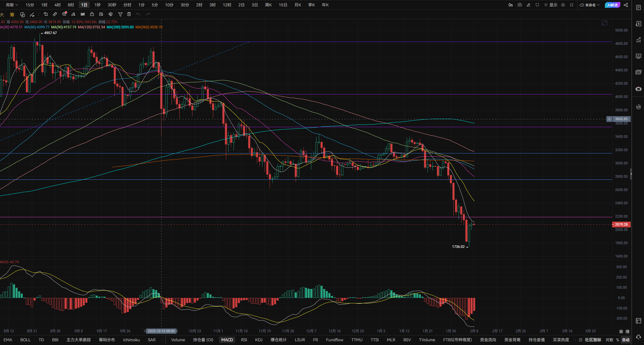Toggle 自动 auto scale button

point(626,340)
